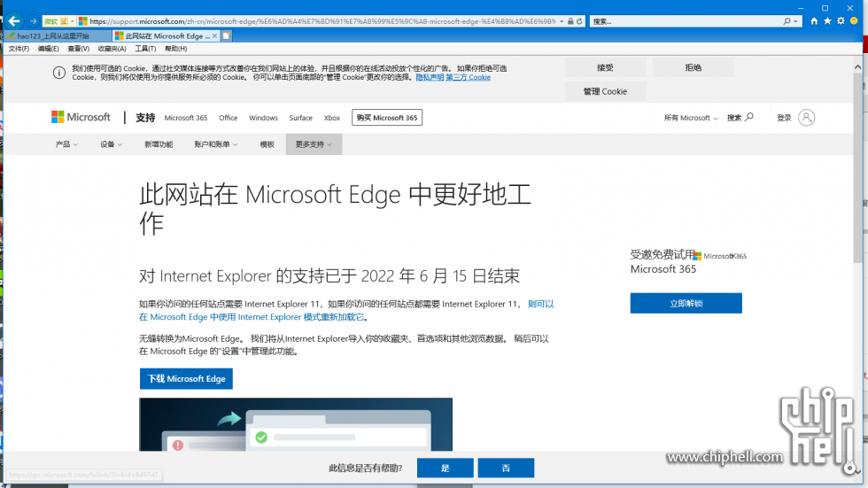Open the Surface nav link
Screen dimensions: 868x488
[x=300, y=118]
